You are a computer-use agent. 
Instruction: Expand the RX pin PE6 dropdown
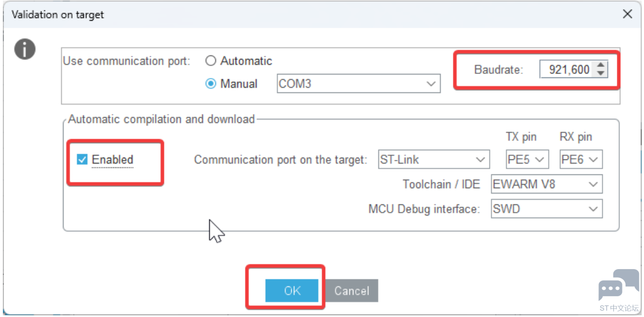580,159
